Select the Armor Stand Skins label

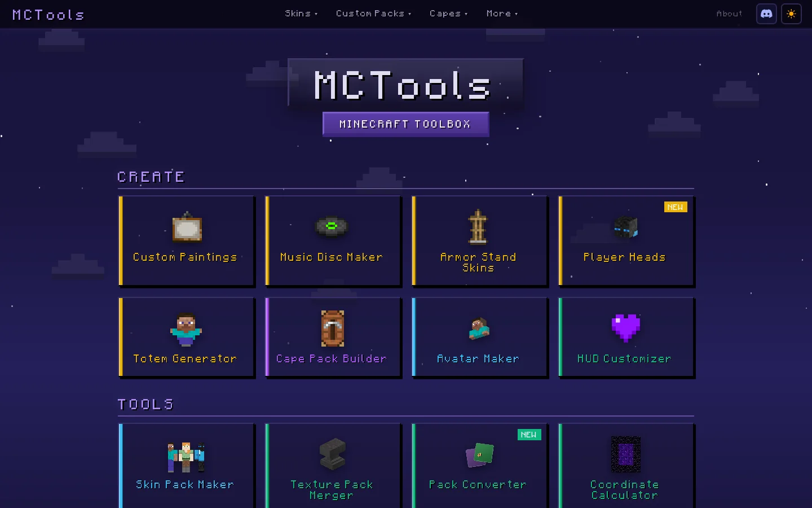tap(478, 262)
